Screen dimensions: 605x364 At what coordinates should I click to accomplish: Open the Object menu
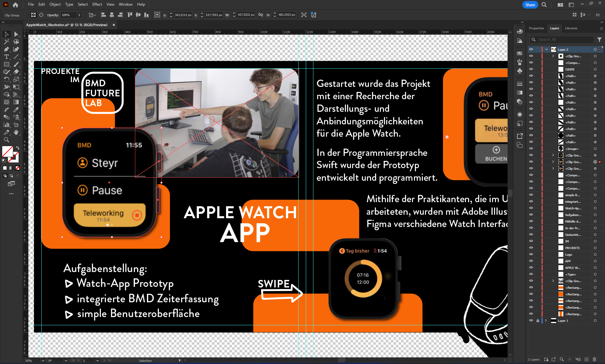55,4
